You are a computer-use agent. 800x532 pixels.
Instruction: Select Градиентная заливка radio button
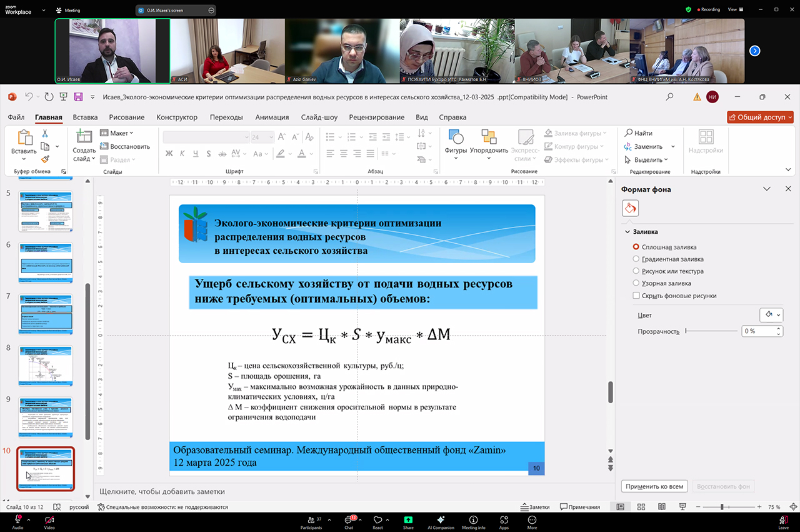pyautogui.click(x=636, y=259)
